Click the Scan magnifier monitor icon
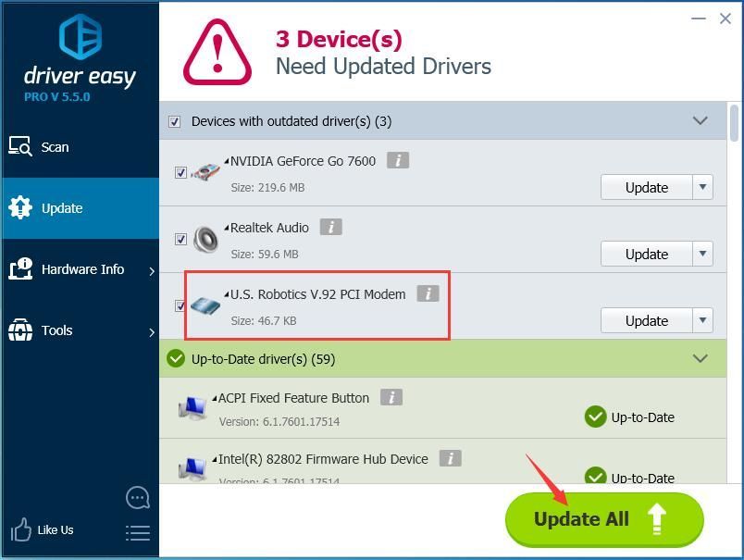This screenshot has width=744, height=560. pos(20,146)
